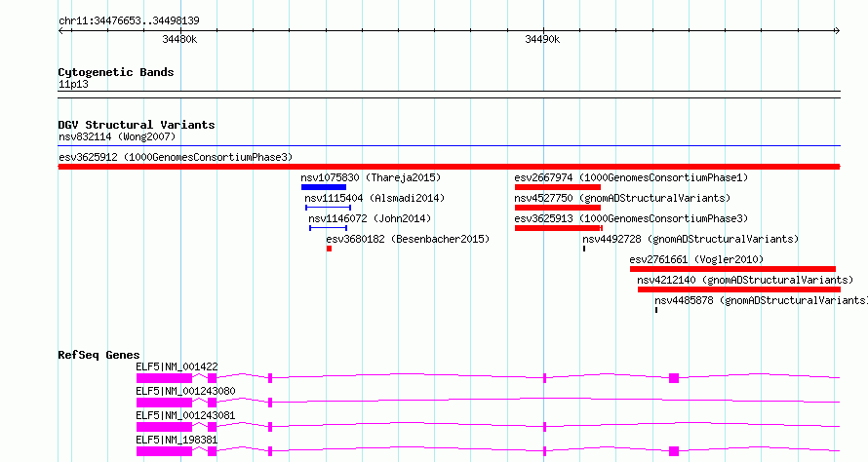Click the nsv1146072 blue bracket glyph
868x462 pixels.
(x=329, y=228)
